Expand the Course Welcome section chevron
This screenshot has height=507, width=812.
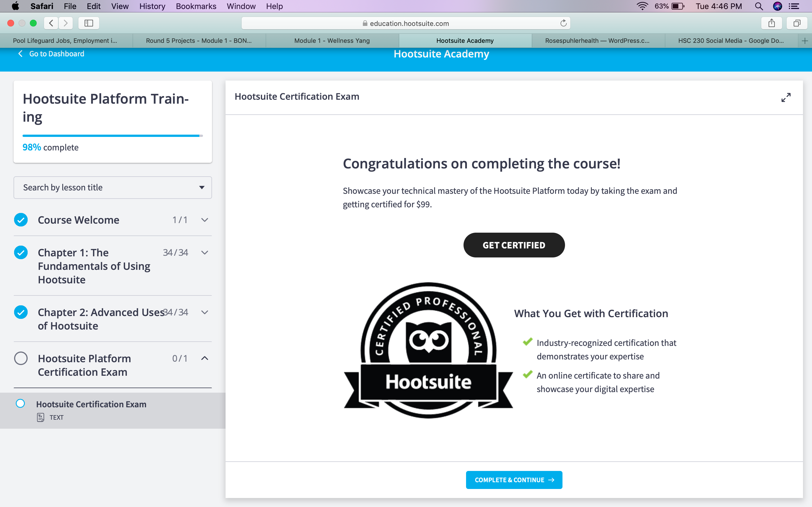[204, 220]
